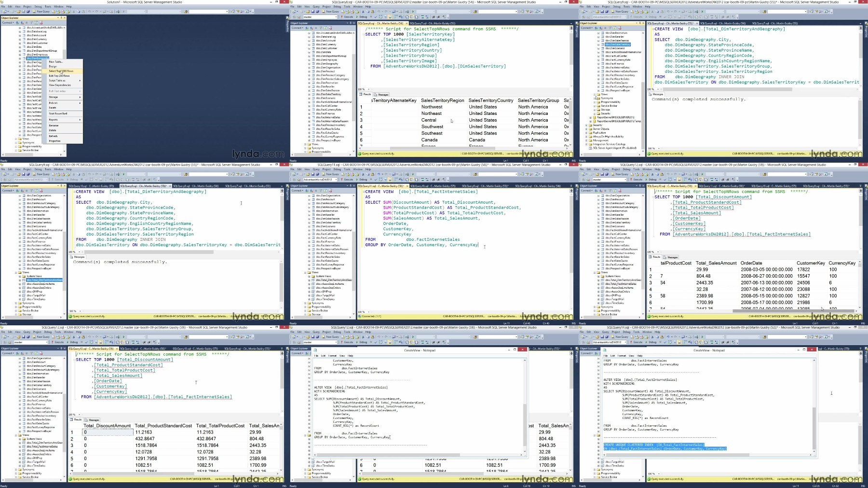Click Query Options icon in SQLQuery8.sql window

(x=385, y=17)
